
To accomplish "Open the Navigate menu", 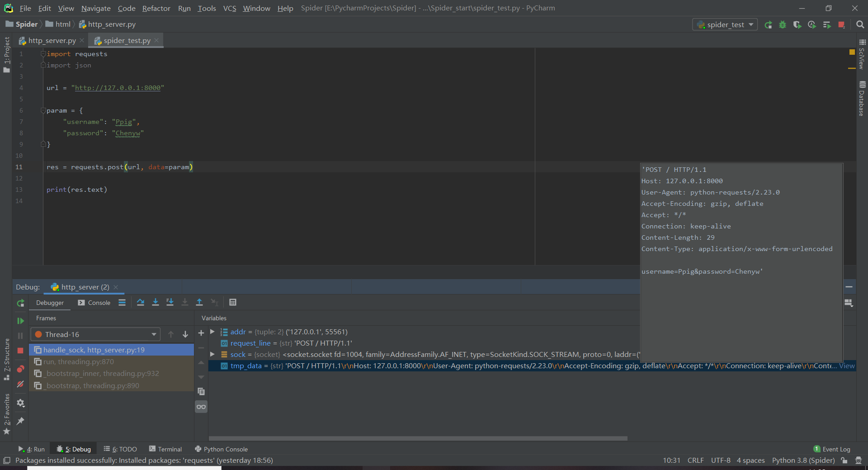I will click(96, 8).
